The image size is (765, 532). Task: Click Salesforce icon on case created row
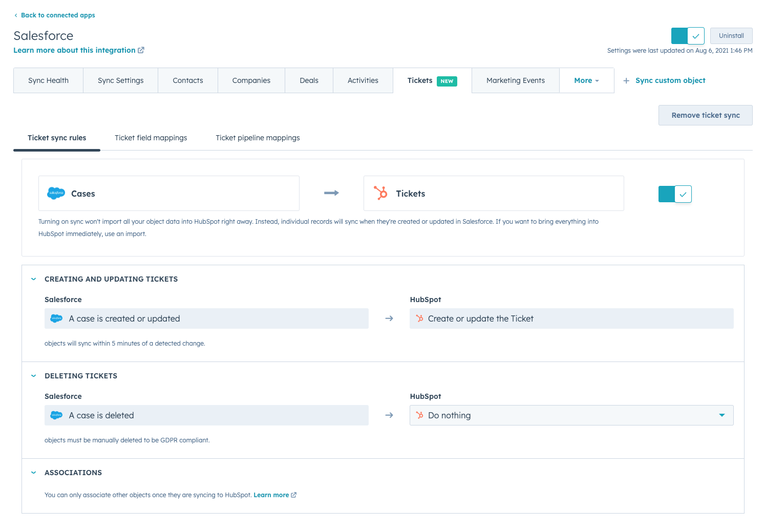pos(56,318)
